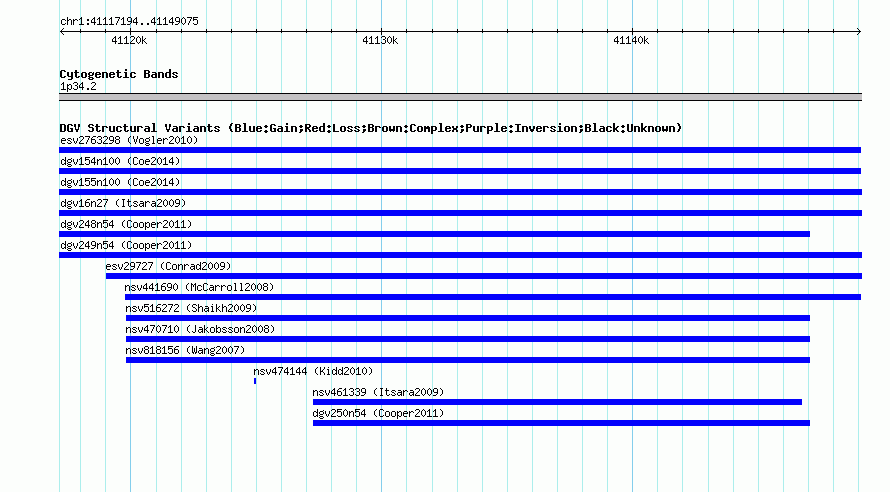Click the 41130k ruler tick label
This screenshot has width=890, height=492.
(x=380, y=40)
